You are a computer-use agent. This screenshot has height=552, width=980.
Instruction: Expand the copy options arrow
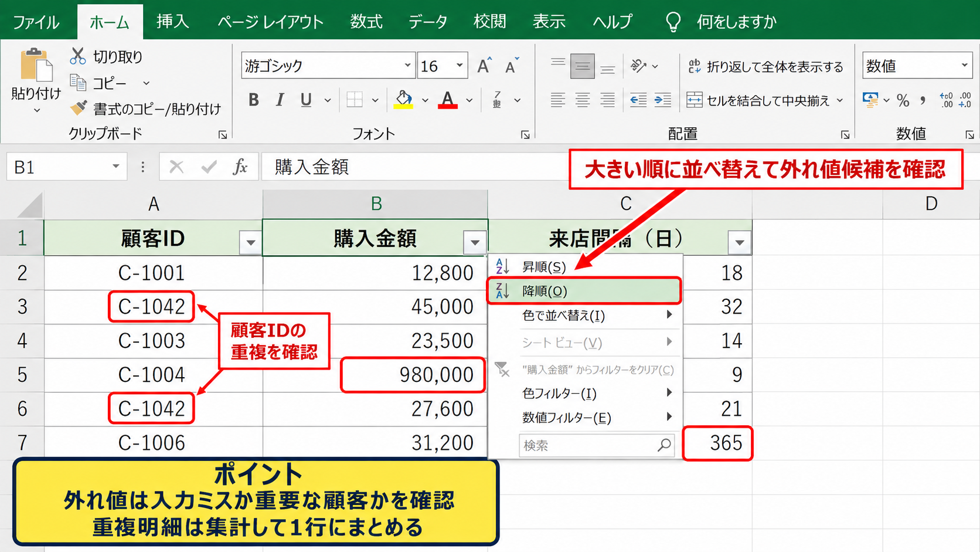tap(147, 83)
